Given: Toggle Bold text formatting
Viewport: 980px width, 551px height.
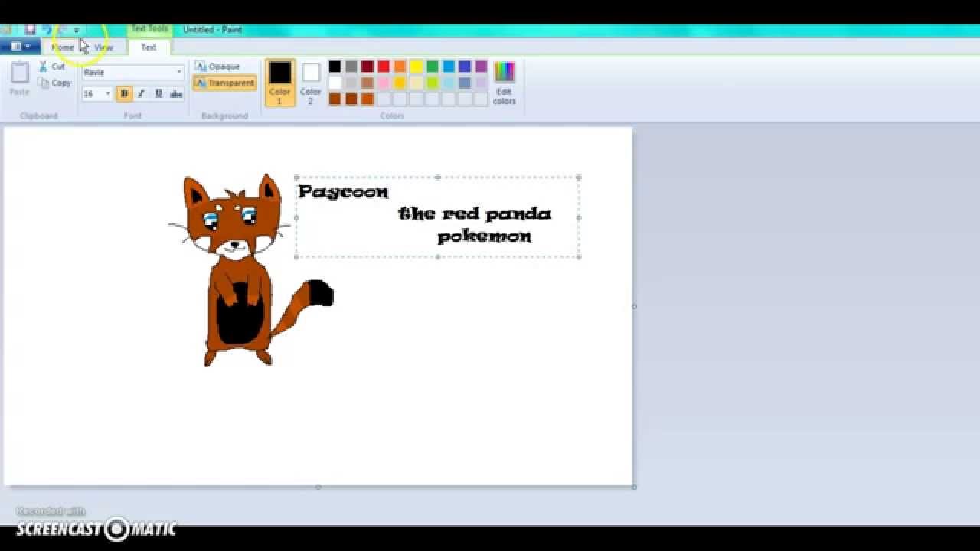Looking at the screenshot, I should (x=124, y=93).
